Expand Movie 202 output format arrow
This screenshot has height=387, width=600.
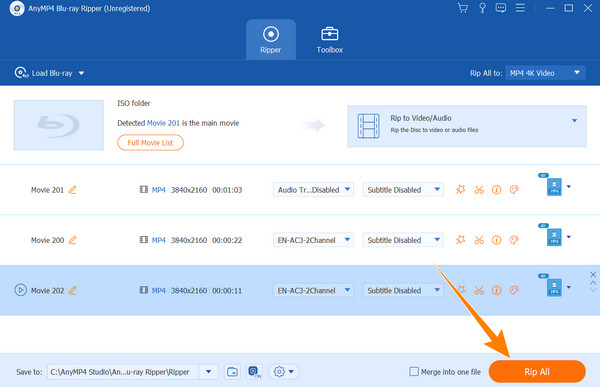(x=569, y=287)
